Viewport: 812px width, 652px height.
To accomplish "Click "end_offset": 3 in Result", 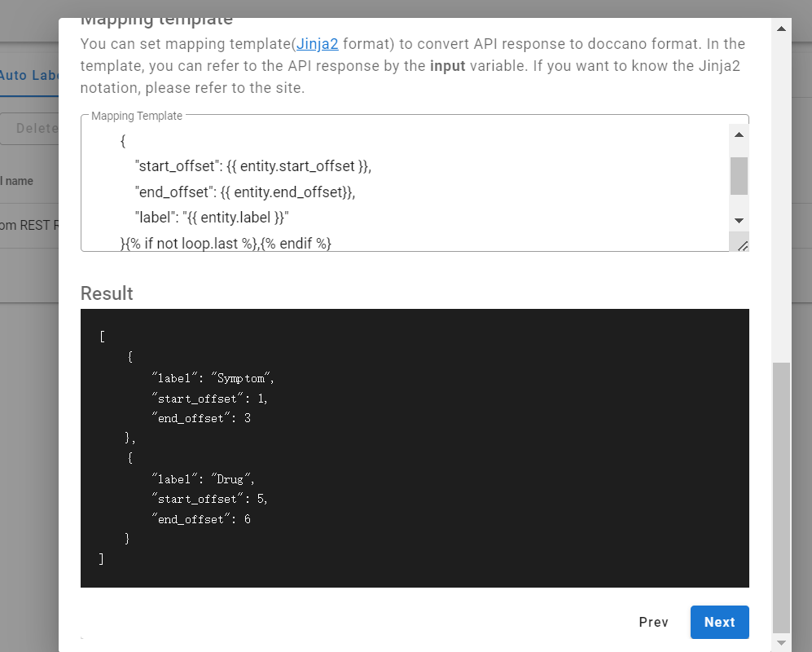I will (201, 418).
